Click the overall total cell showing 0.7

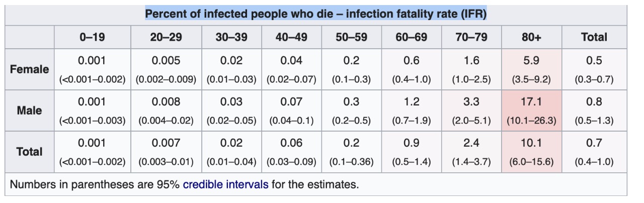click(594, 143)
